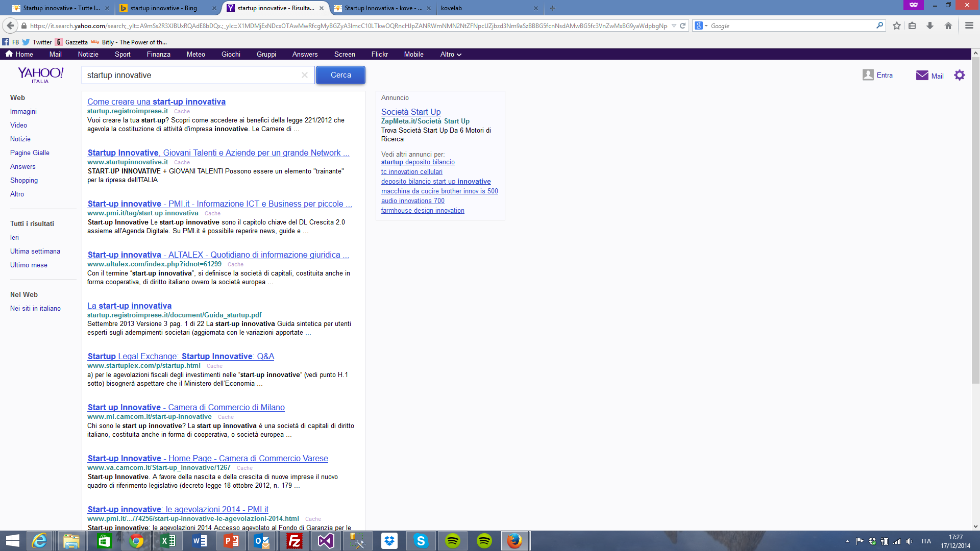This screenshot has width=980, height=551.
Task: Click the Yahoo Italia logo
Action: tap(40, 75)
